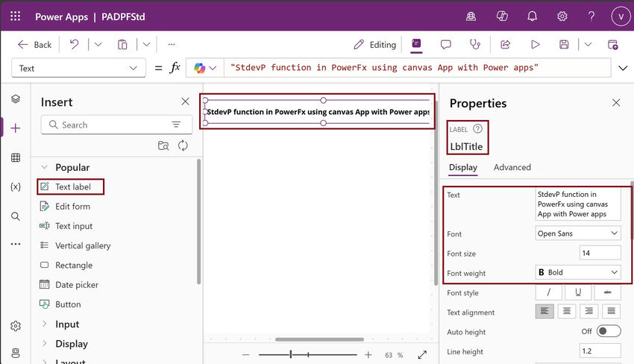This screenshot has width=634, height=364.
Task: Open Search magnifier icon in left sidebar
Action: (x=16, y=216)
